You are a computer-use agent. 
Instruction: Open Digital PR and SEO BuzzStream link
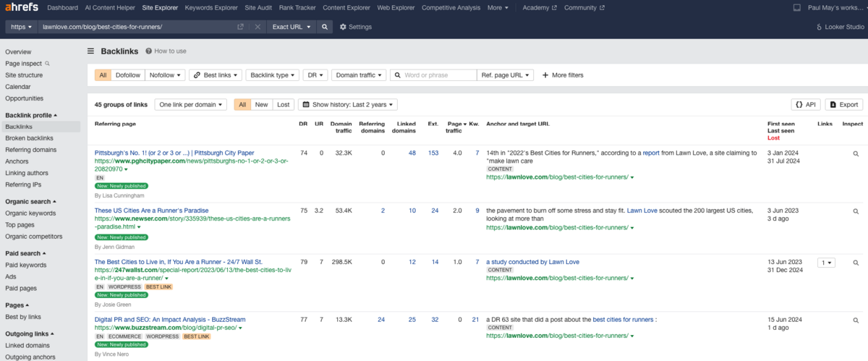169,319
